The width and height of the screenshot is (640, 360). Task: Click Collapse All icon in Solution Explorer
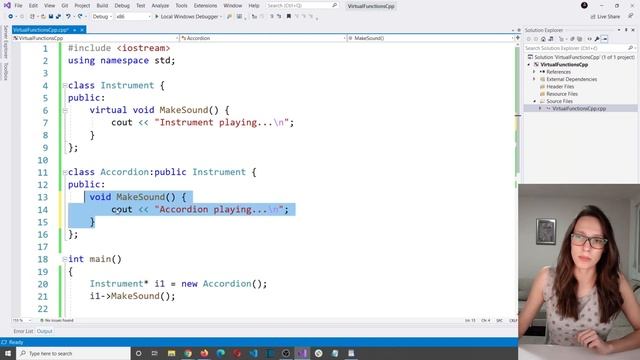(572, 39)
